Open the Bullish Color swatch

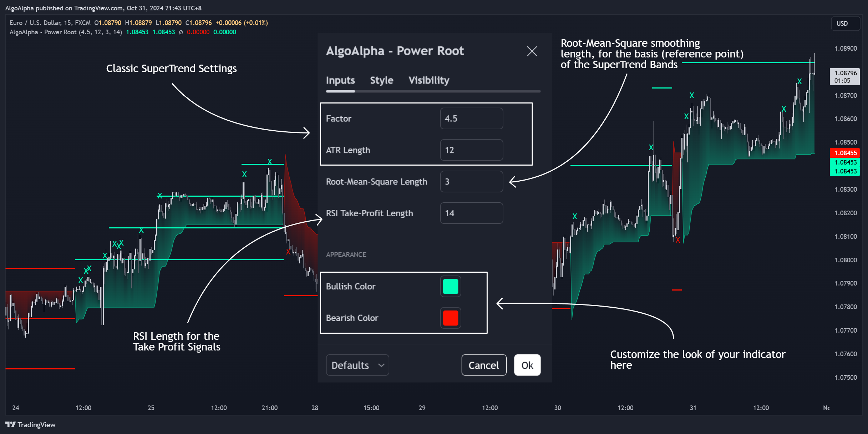pos(450,286)
